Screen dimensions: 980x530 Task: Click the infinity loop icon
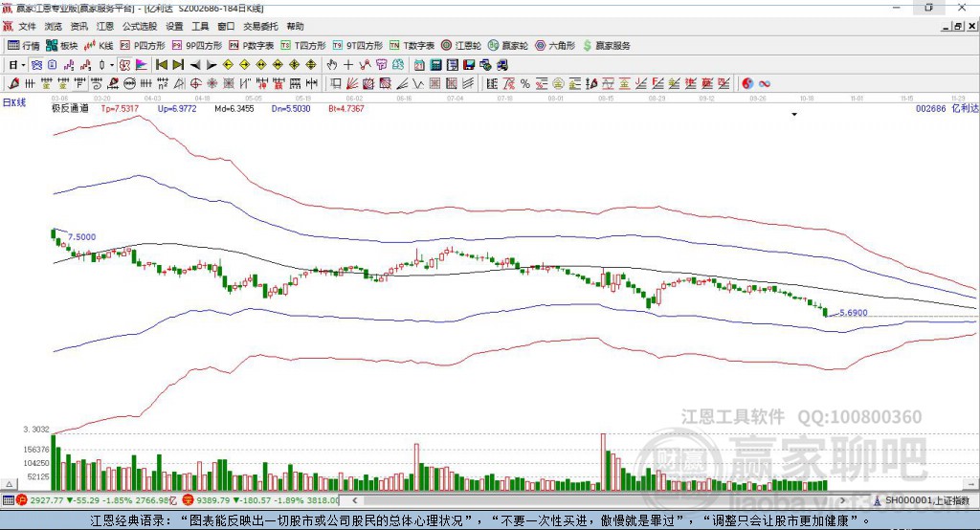765,84
